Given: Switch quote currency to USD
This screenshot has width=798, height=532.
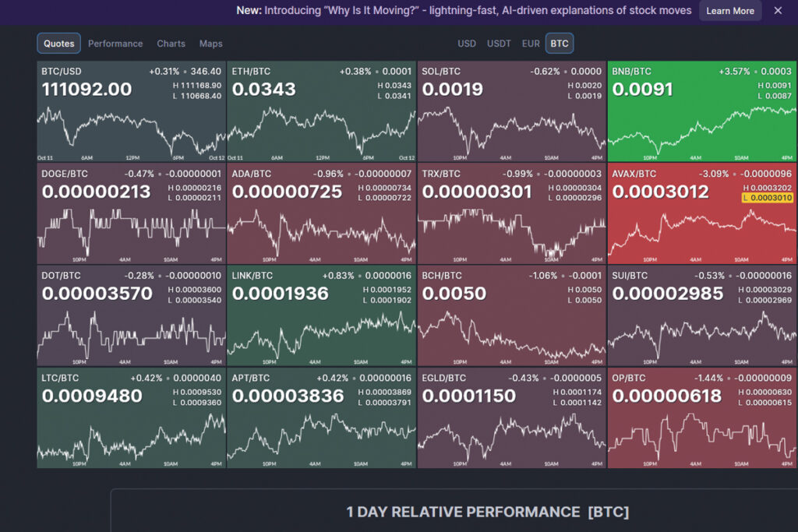Looking at the screenshot, I should tap(467, 44).
